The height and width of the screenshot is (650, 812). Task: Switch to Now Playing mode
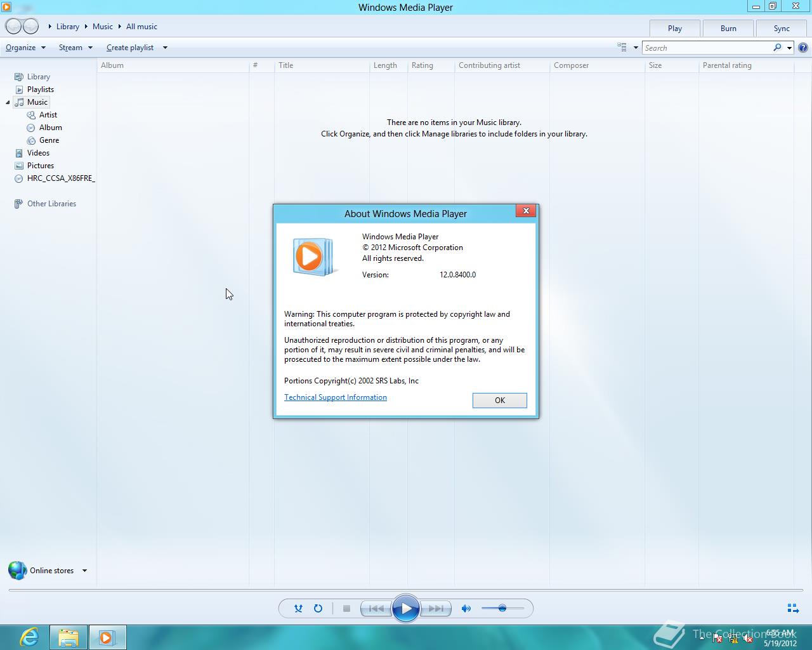(x=793, y=608)
